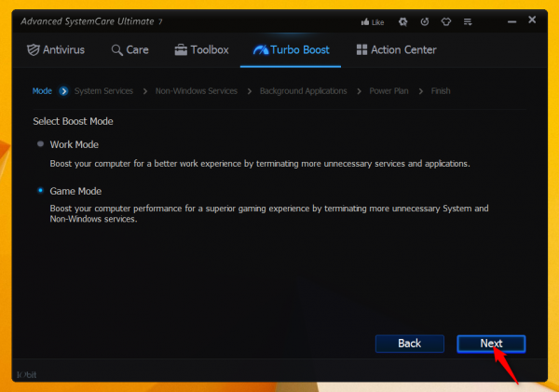The width and height of the screenshot is (559, 392).
Task: Click the circular restore/update icon
Action: coord(424,22)
